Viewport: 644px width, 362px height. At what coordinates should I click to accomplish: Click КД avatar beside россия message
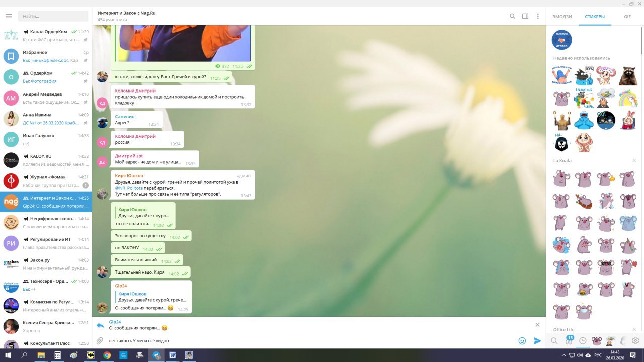click(x=102, y=142)
